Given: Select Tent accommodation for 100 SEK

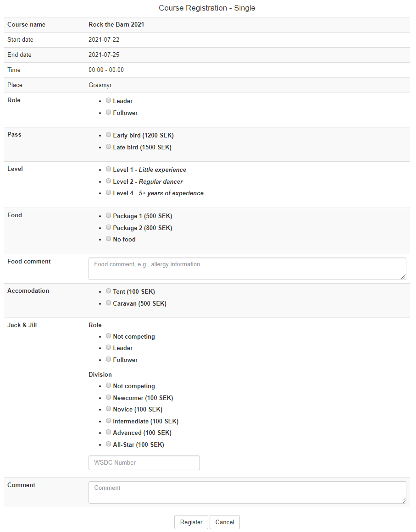Looking at the screenshot, I should coord(108,291).
